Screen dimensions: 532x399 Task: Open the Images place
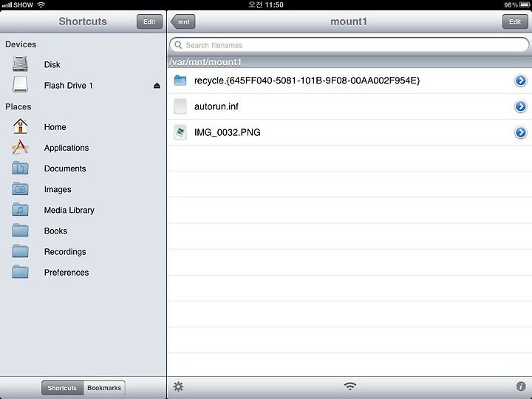(x=83, y=189)
